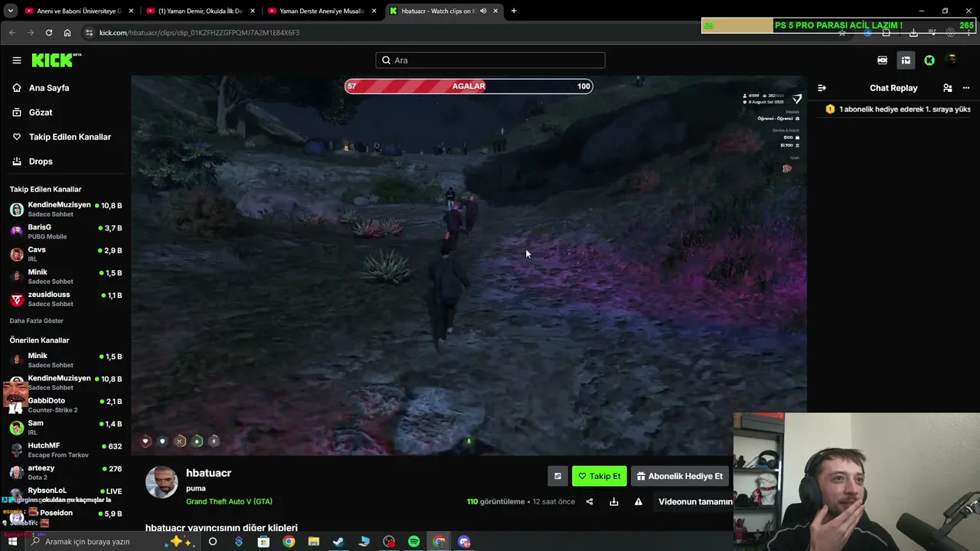This screenshot has width=980, height=551.
Task: Open KendineMuzisyen followed channel
Action: [x=66, y=210]
